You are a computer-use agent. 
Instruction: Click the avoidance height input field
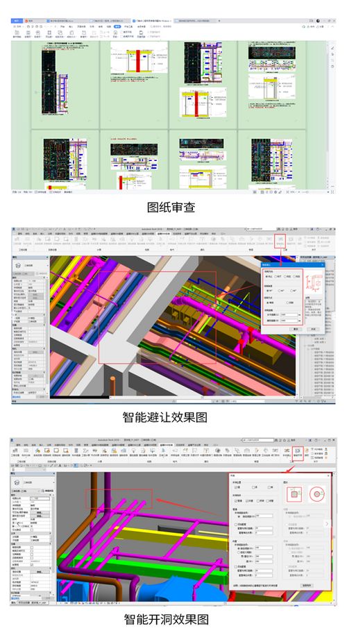pyautogui.click(x=289, y=321)
